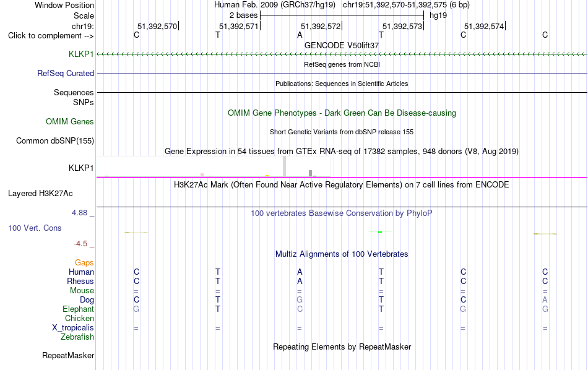Click the KLKP1 GENCODE gene label

coord(81,54)
